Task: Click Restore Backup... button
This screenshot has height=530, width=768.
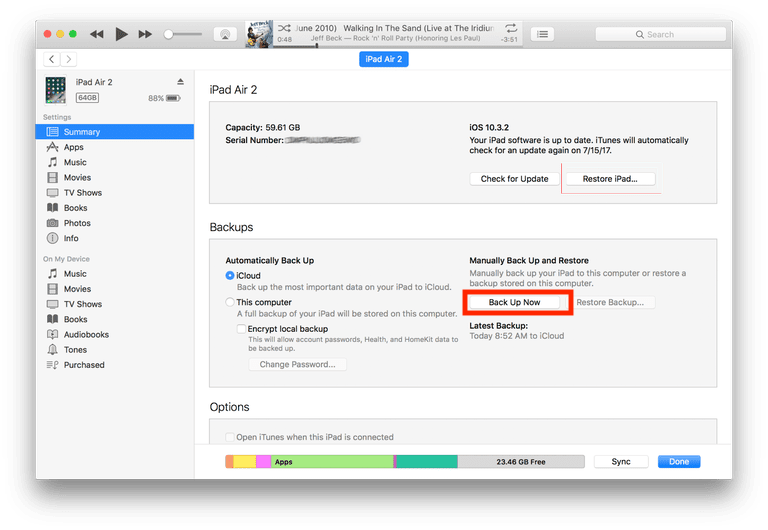Action: point(610,302)
